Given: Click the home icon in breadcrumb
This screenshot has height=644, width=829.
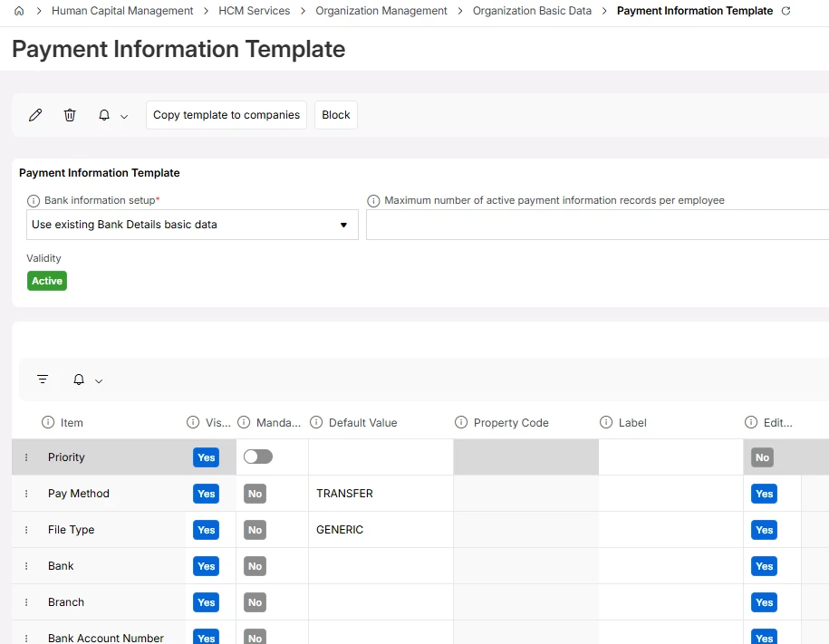Looking at the screenshot, I should (x=19, y=11).
